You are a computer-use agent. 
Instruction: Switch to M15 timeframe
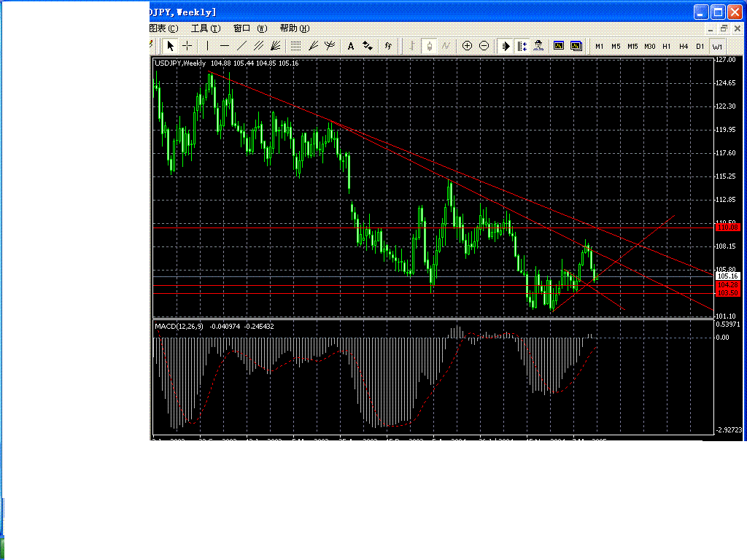(x=632, y=47)
